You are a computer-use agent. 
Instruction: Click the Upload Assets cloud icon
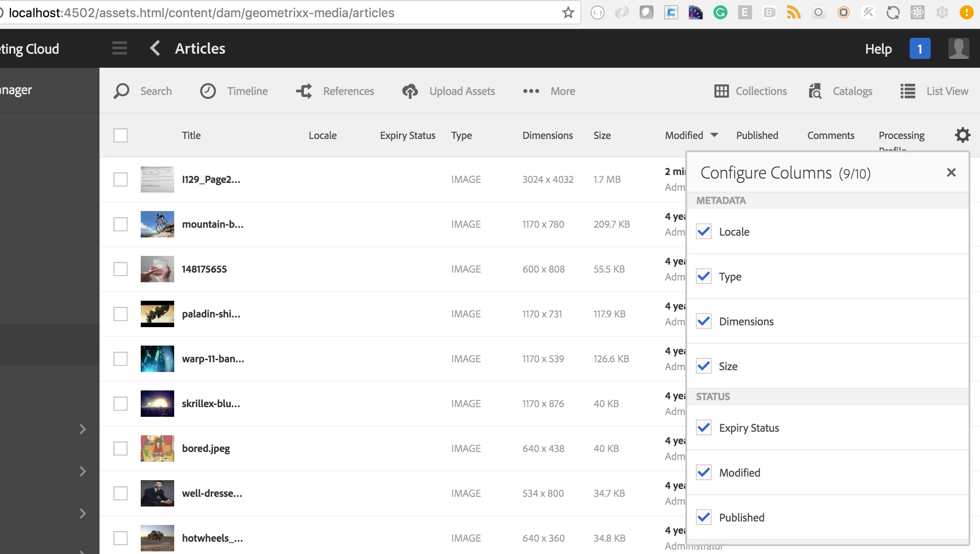pos(410,91)
